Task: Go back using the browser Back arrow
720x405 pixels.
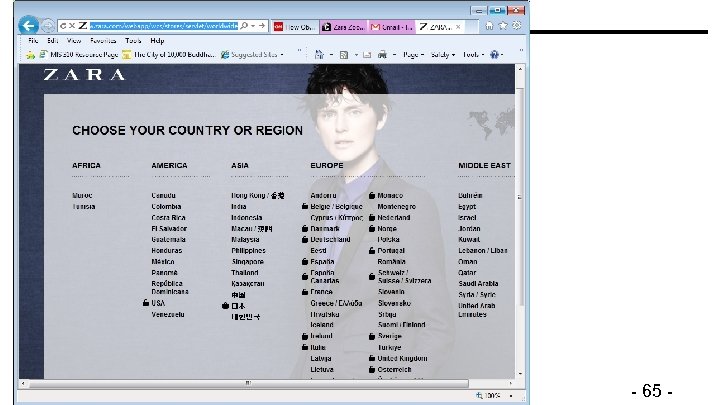Action: click(x=28, y=26)
